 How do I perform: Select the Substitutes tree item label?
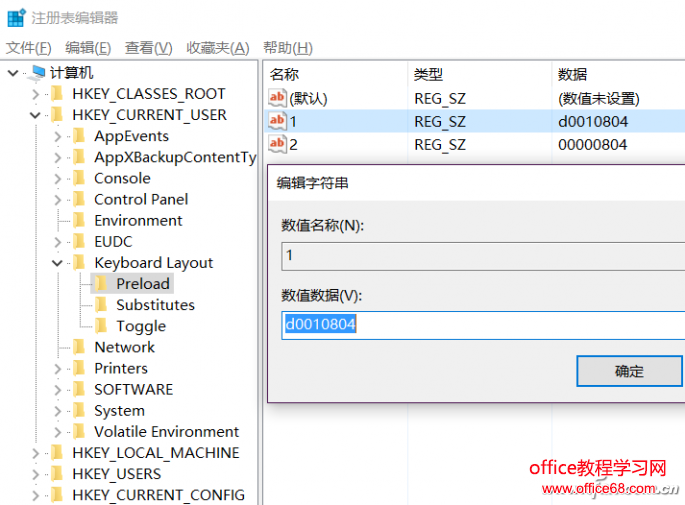click(x=156, y=305)
